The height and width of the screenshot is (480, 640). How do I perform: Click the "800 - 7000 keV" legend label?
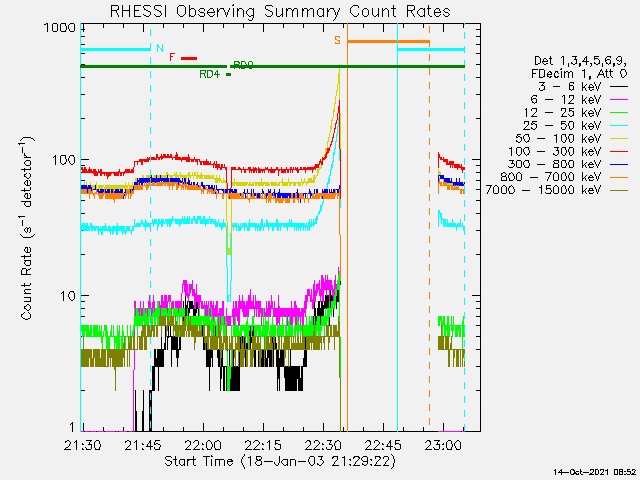click(551, 177)
